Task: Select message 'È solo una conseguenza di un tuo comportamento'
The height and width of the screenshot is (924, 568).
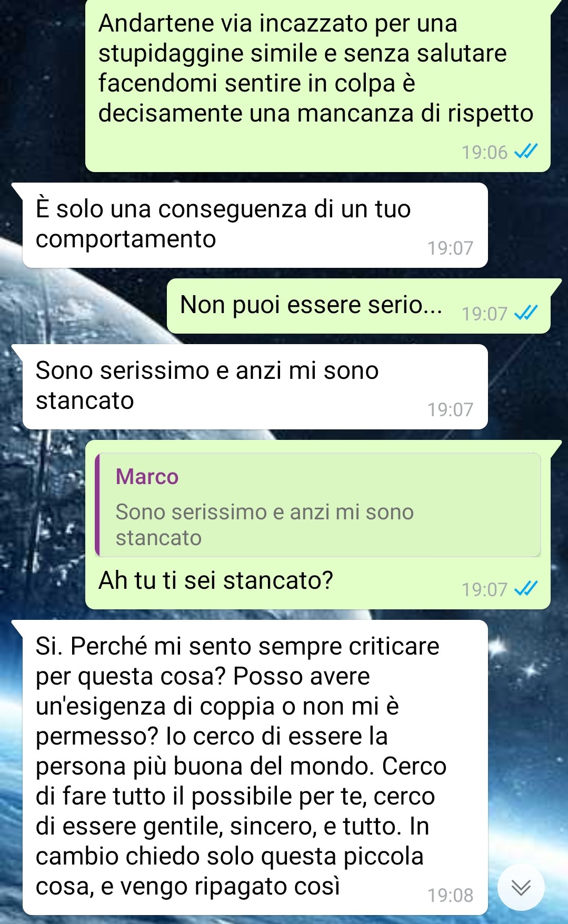Action: (255, 225)
